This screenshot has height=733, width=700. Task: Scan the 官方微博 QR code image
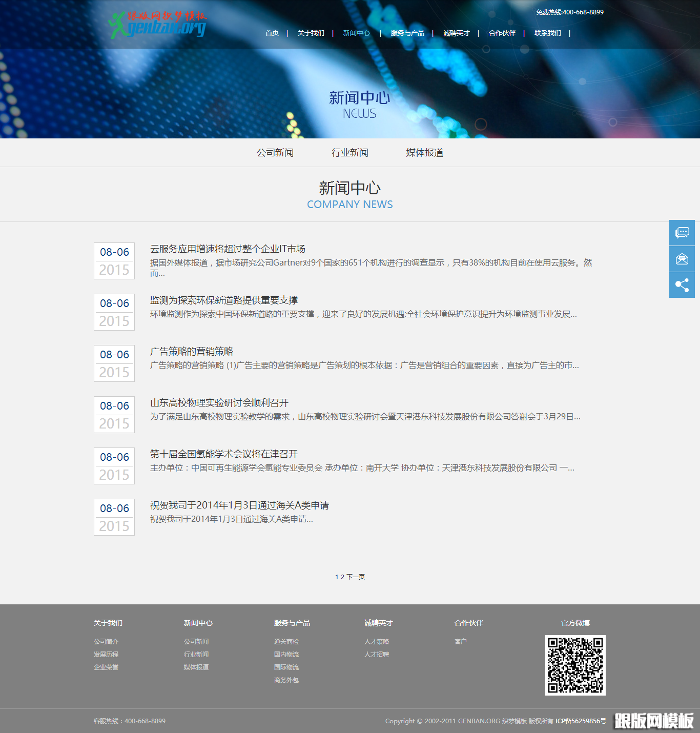coord(575,665)
